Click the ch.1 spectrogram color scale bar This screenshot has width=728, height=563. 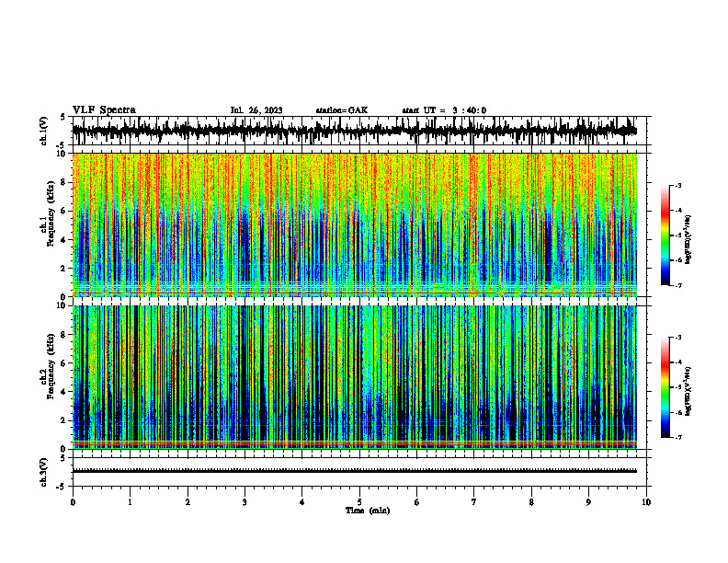(x=665, y=236)
